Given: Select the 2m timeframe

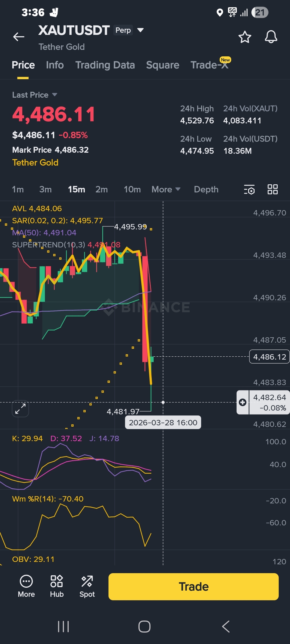Looking at the screenshot, I should tap(102, 189).
